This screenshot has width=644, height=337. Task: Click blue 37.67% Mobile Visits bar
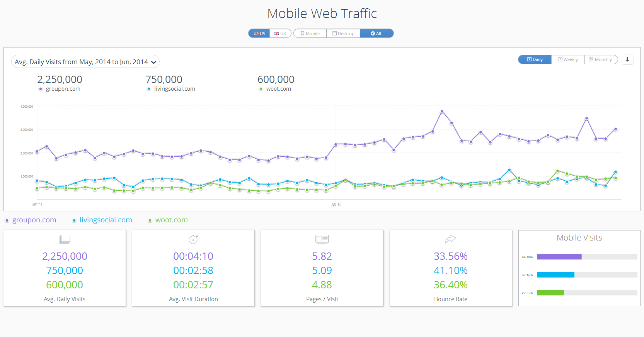555,275
